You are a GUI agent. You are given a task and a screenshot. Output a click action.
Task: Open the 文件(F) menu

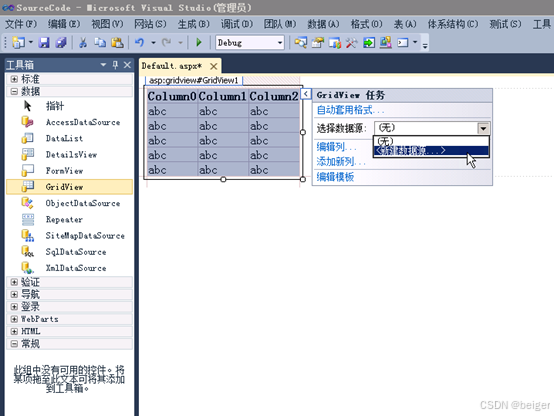click(x=21, y=24)
